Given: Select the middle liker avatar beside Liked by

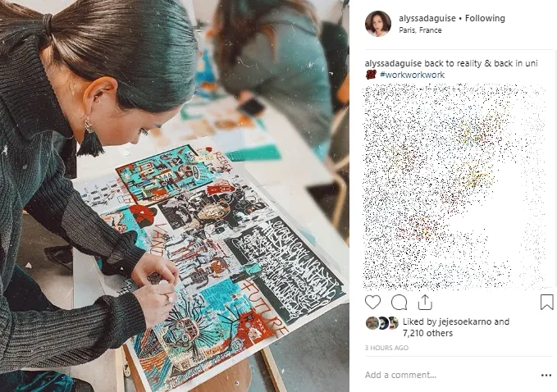Looking at the screenshot, I should [x=382, y=323].
